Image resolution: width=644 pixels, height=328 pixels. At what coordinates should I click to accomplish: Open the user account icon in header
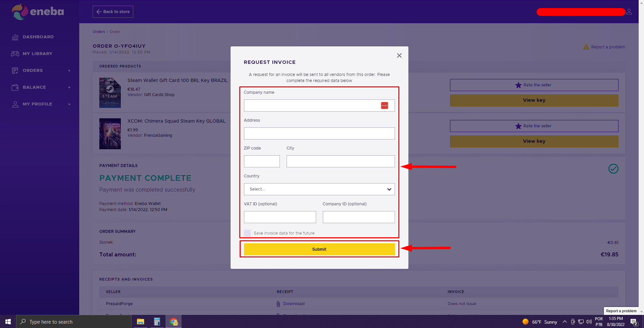[x=629, y=12]
